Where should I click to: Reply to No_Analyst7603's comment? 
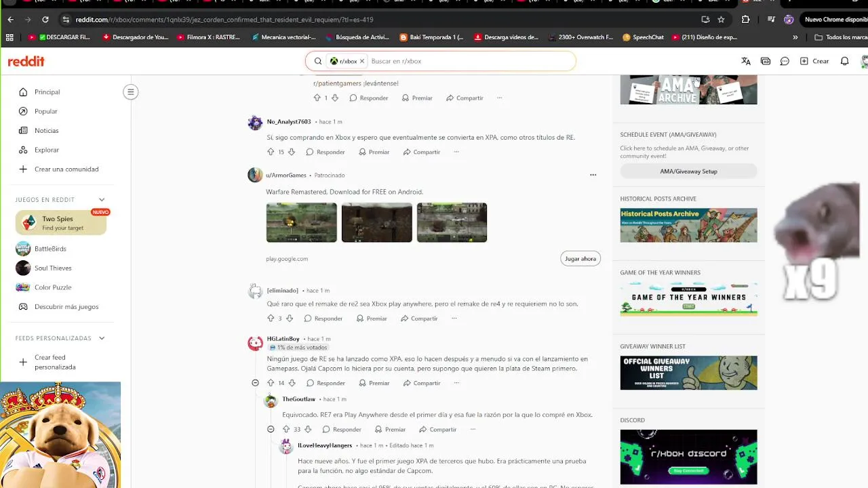tap(325, 152)
